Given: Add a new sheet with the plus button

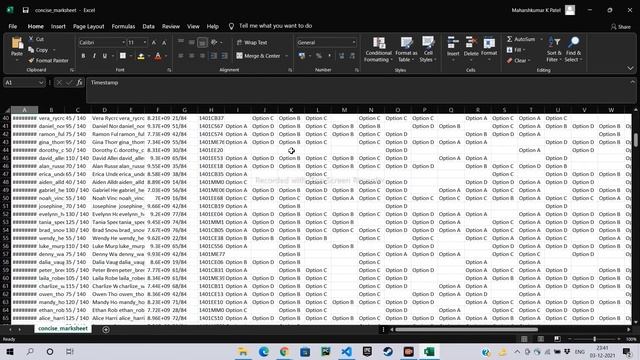Looking at the screenshot, I should pos(106,329).
